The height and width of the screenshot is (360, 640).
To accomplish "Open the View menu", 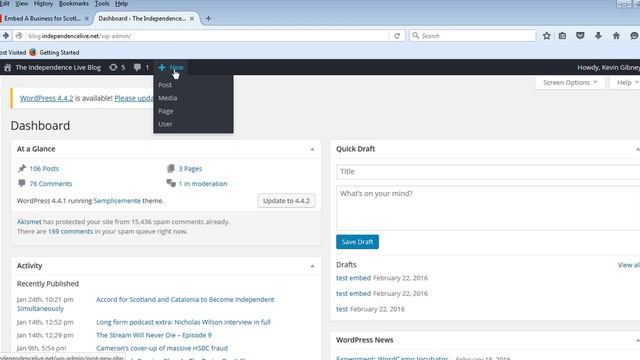I will [21, 4].
